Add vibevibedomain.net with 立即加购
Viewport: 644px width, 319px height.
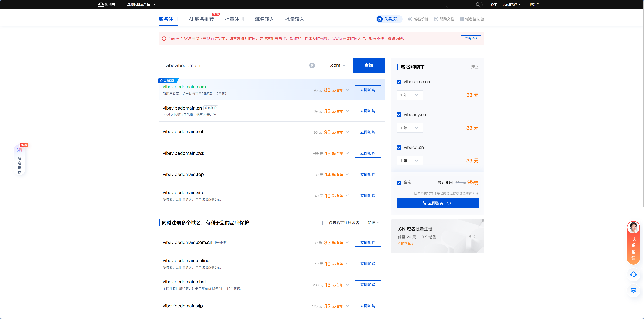367,132
